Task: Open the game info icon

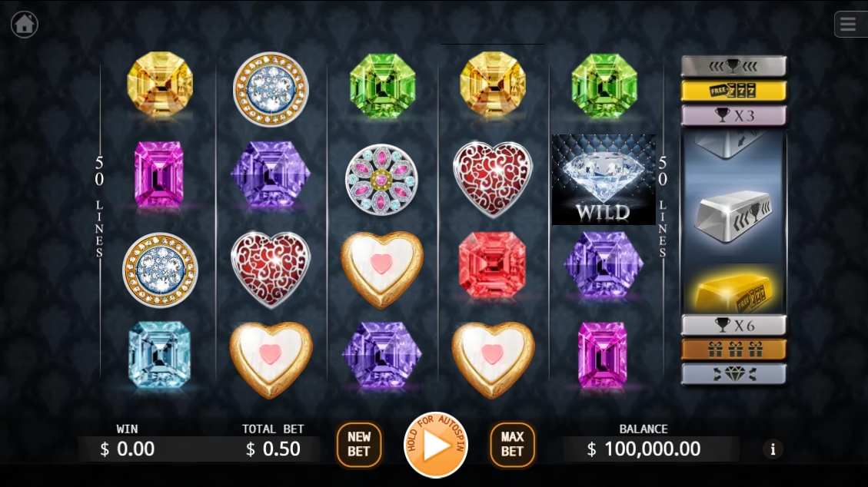Action: click(773, 449)
